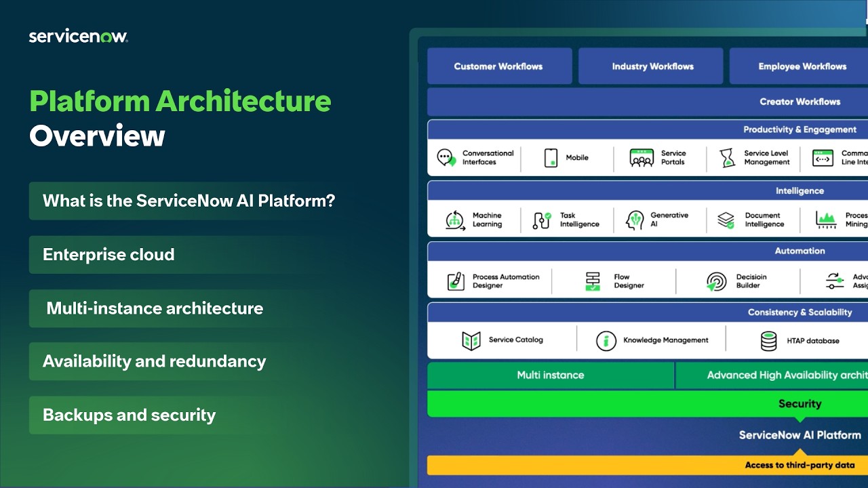The height and width of the screenshot is (488, 868).
Task: Click the Service Level Management hourglass icon
Action: point(728,158)
